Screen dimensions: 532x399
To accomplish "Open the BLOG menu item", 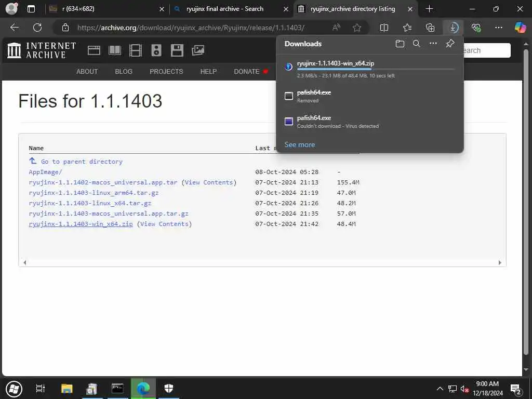I will pyautogui.click(x=124, y=72).
